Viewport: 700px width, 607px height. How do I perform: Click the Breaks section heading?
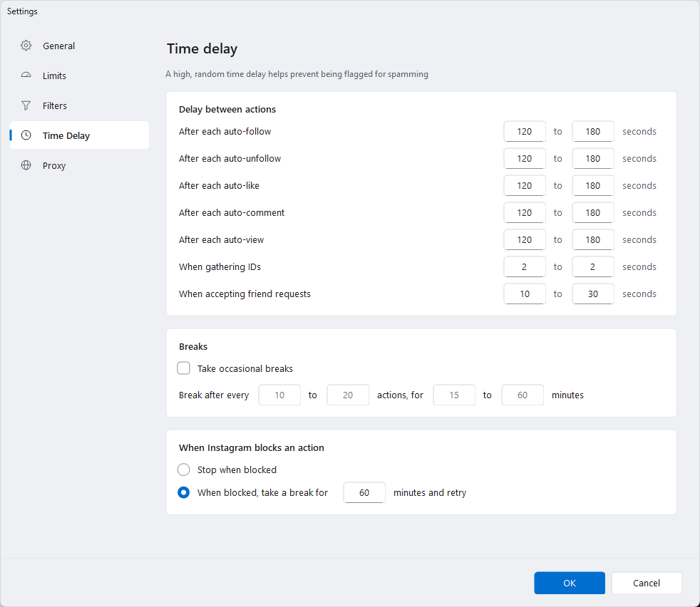coord(193,346)
